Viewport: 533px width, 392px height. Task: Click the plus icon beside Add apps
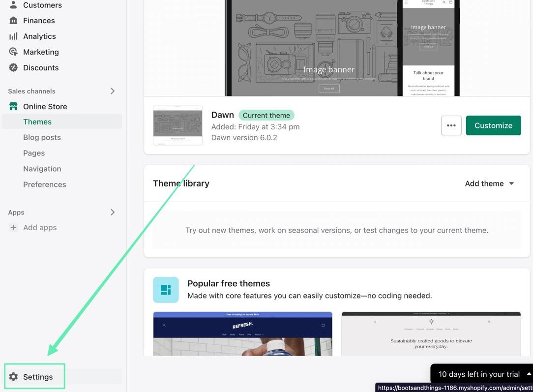(x=13, y=228)
